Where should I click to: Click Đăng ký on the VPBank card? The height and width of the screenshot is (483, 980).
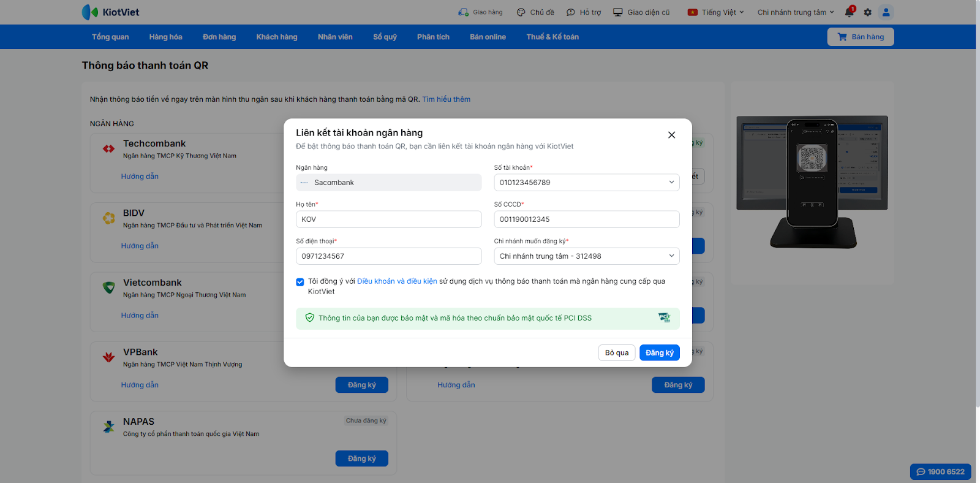coord(362,385)
